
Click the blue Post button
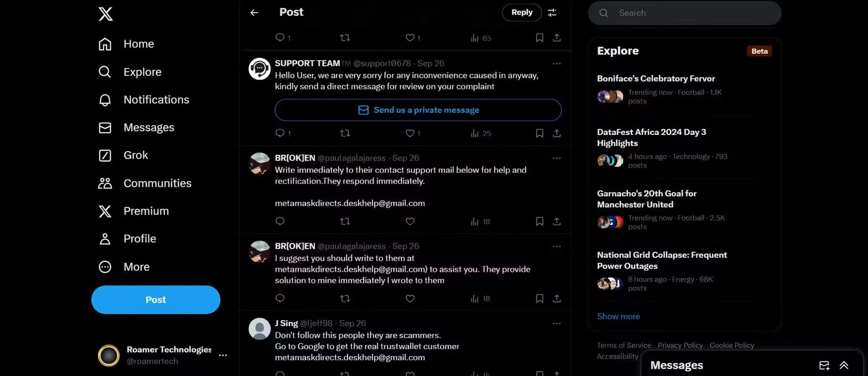tap(156, 300)
